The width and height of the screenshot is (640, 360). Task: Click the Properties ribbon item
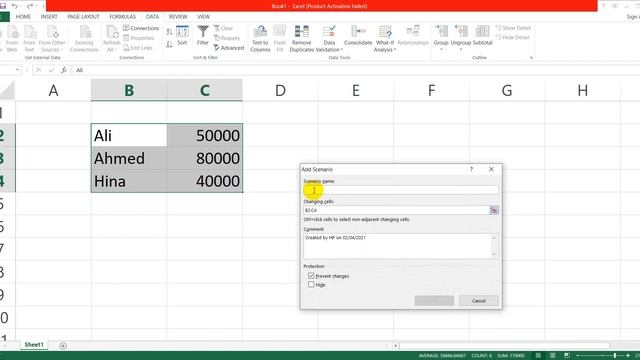click(x=139, y=38)
